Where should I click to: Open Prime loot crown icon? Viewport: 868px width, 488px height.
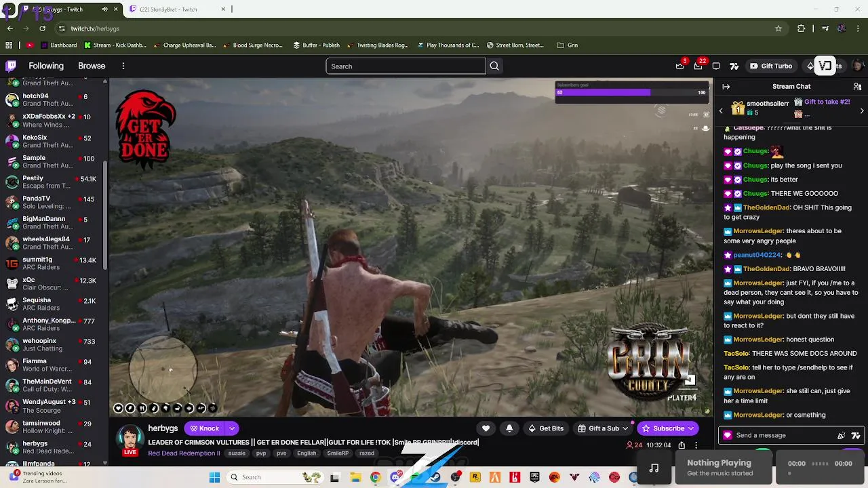(x=680, y=66)
